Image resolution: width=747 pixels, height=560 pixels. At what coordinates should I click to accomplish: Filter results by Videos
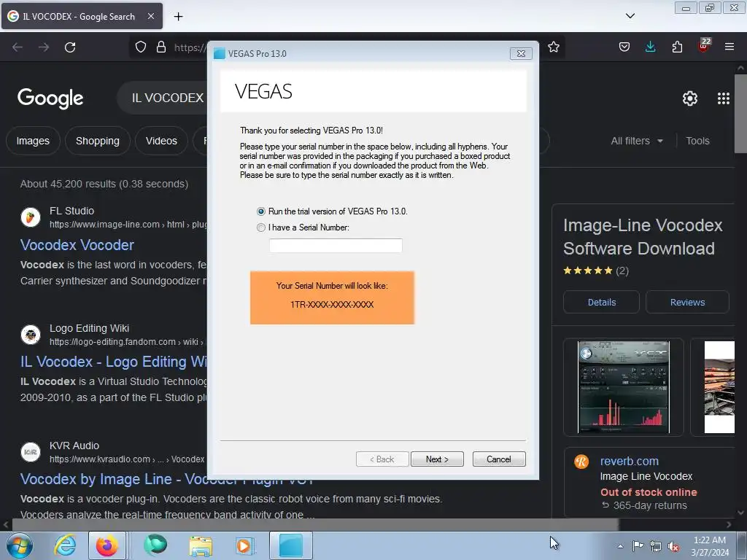click(161, 141)
